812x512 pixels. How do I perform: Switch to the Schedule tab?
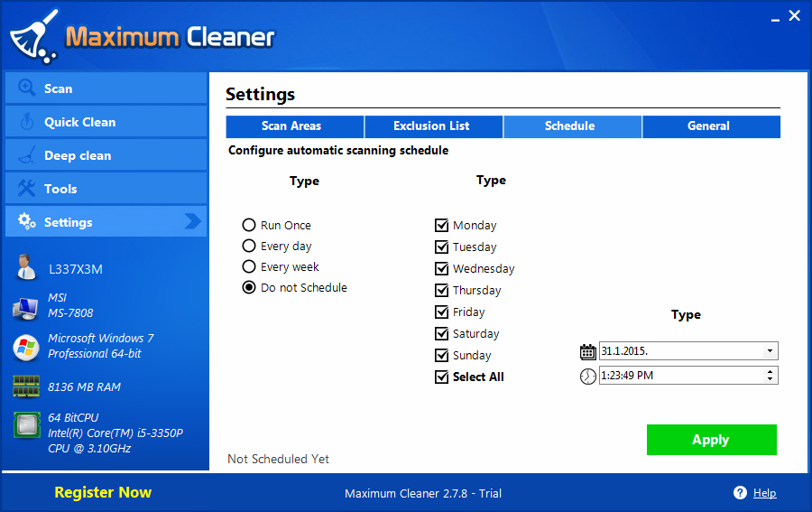coord(572,126)
